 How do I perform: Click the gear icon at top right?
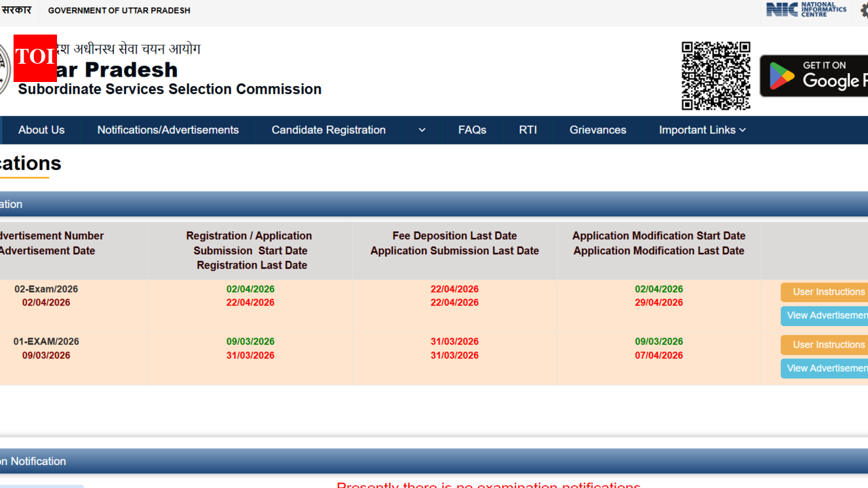pyautogui.click(x=864, y=10)
